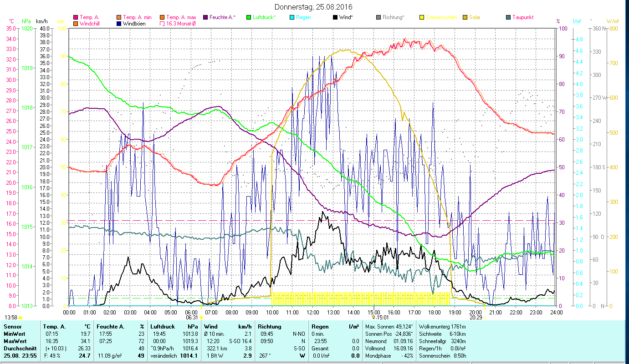Viewport: 629px width, 364px height.
Task: Click the Temp. A. min legend label
Action: pos(137,17)
